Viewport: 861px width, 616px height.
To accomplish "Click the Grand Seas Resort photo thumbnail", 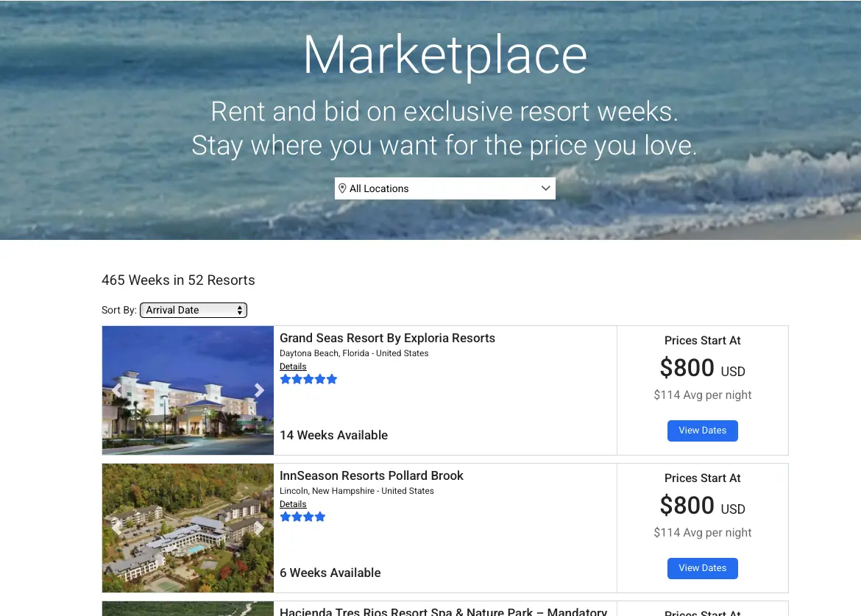I will tap(188, 412).
